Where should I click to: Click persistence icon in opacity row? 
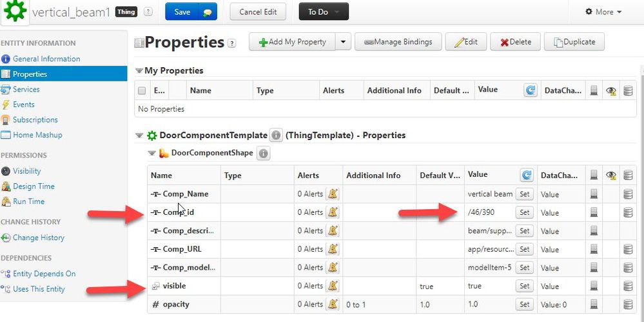(x=594, y=304)
